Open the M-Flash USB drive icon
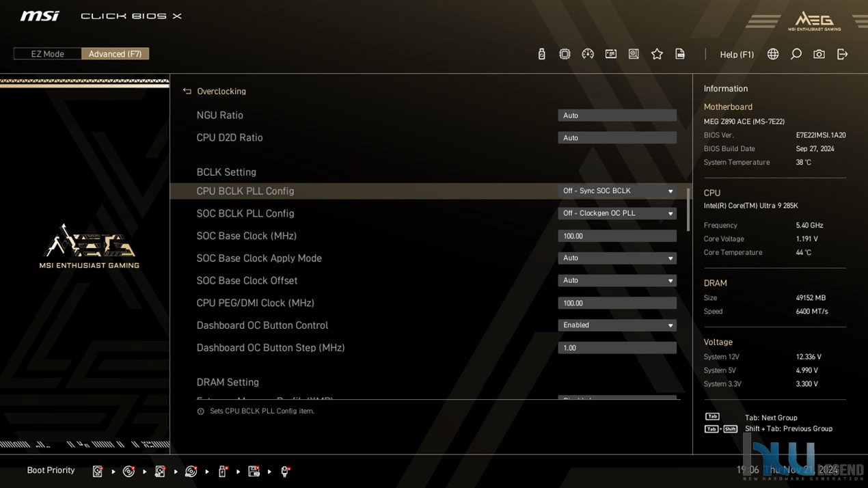 pyautogui.click(x=542, y=54)
